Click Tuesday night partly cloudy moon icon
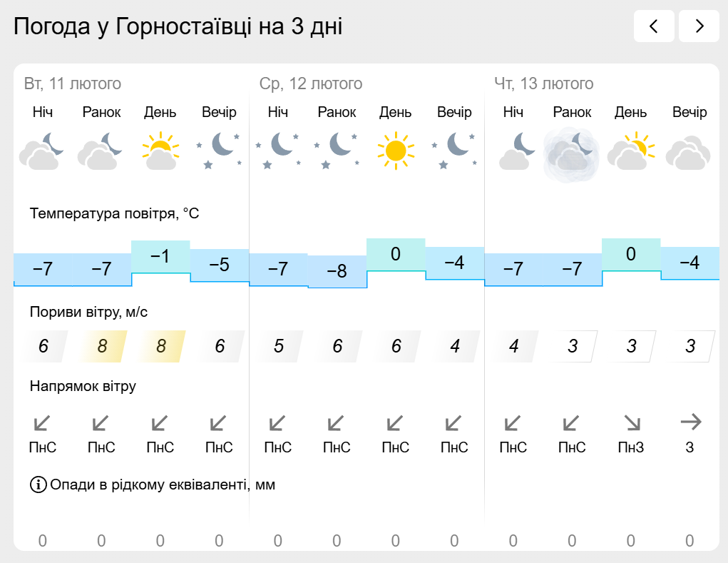This screenshot has height=563, width=728. (42, 151)
